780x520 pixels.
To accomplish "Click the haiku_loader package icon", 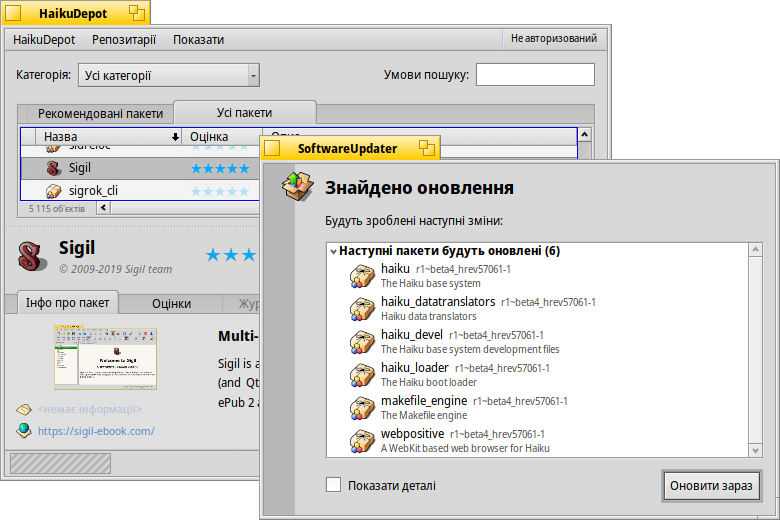I will click(362, 375).
